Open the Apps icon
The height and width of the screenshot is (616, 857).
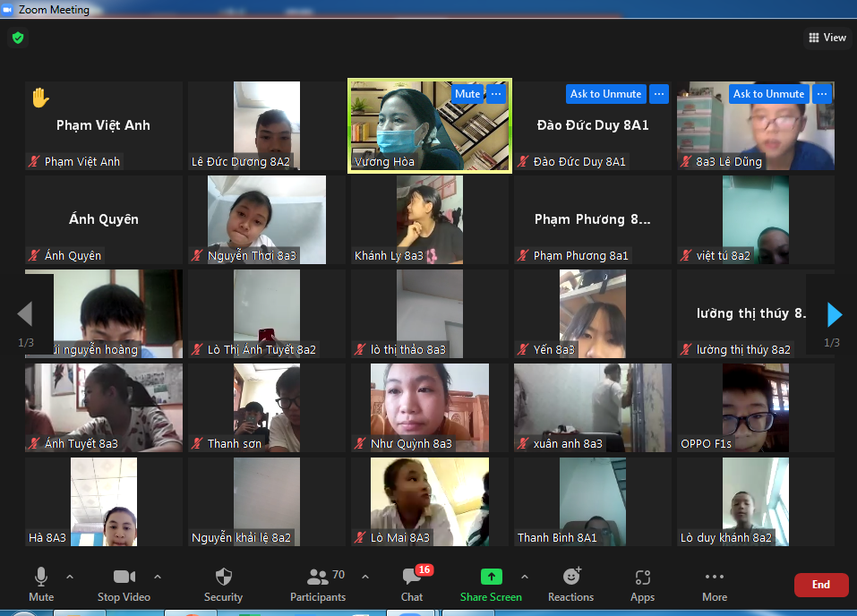[643, 585]
